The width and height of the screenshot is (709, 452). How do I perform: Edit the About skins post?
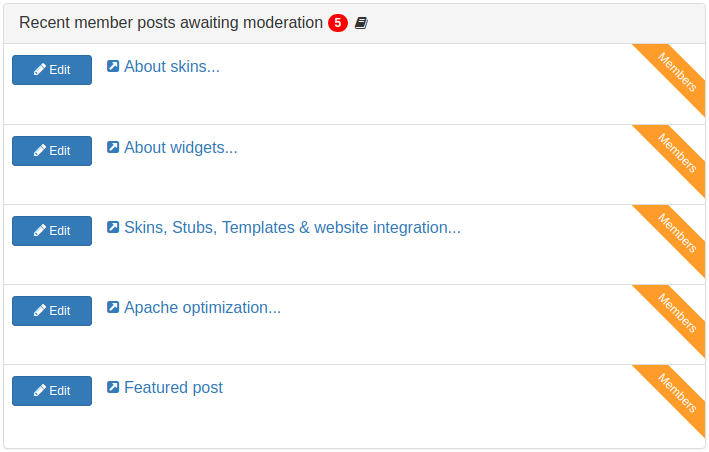(x=52, y=70)
